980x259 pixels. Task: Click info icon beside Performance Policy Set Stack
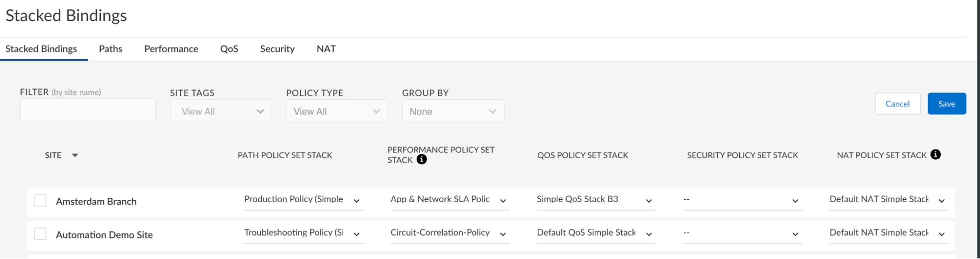[422, 160]
